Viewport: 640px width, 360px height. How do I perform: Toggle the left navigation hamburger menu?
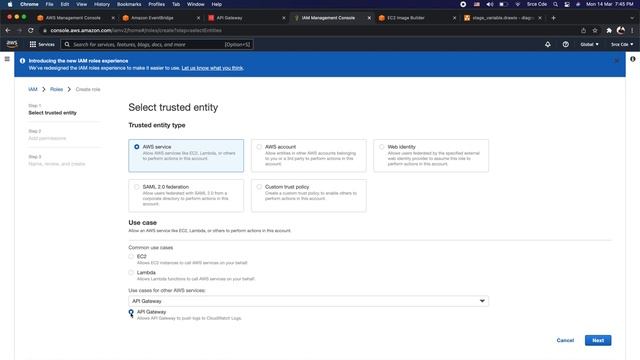[x=7, y=59]
